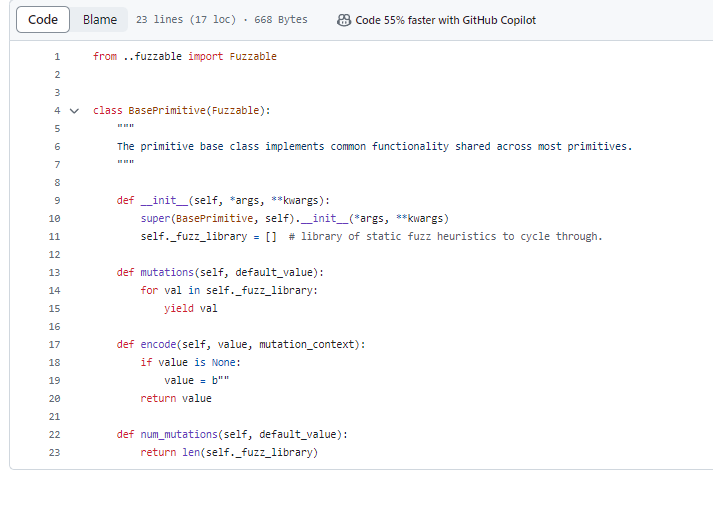Collapse the BasePrimitive class fold chevron
Viewport: 713px width, 512px height.
pos(73,110)
